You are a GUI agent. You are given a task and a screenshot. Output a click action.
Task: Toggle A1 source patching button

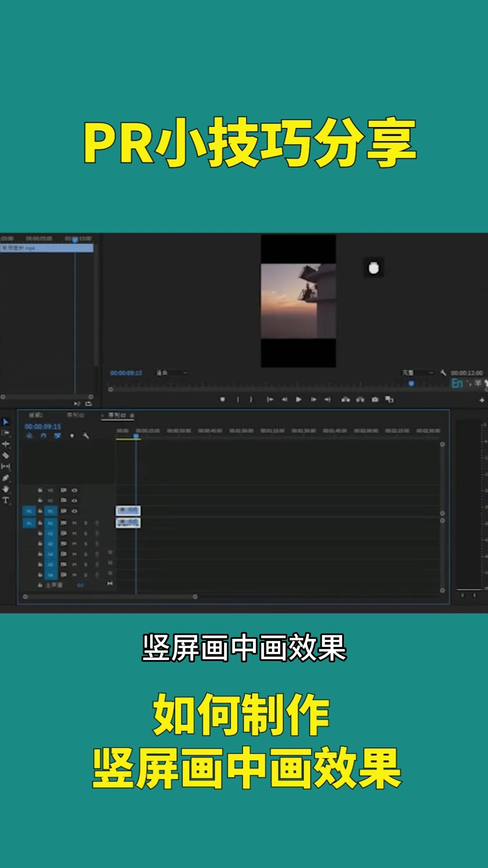point(29,523)
